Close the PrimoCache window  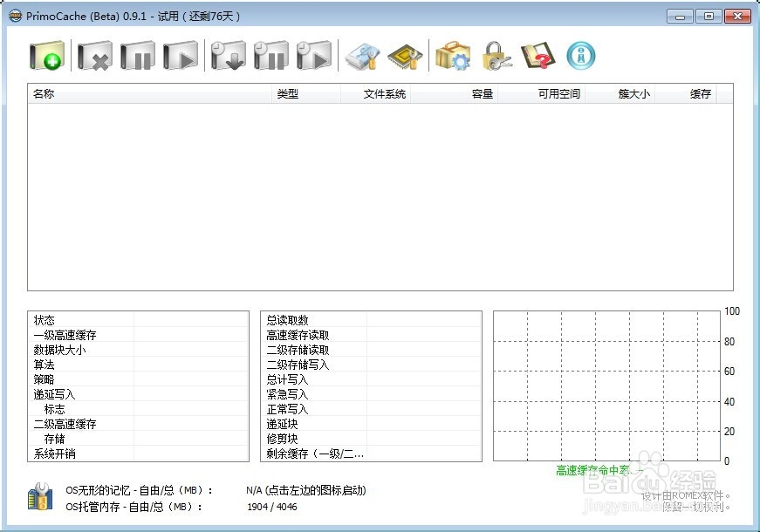(x=737, y=17)
